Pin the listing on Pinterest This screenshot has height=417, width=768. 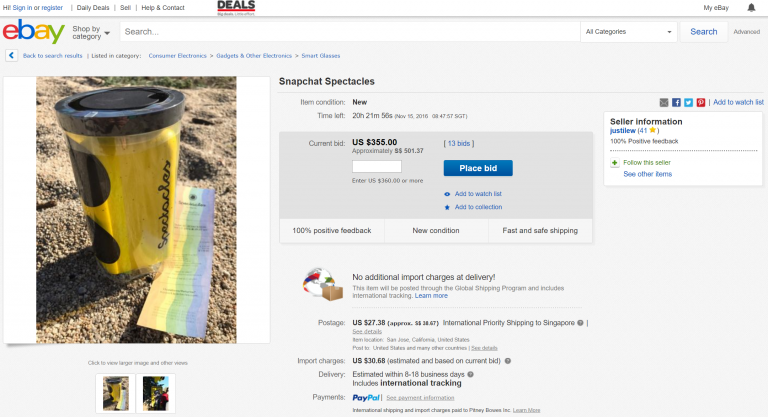tap(701, 102)
